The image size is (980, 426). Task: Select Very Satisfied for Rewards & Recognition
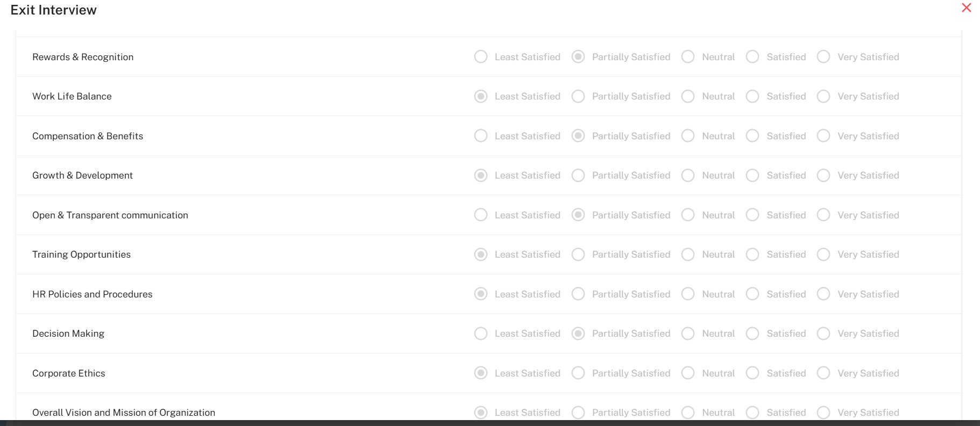823,57
